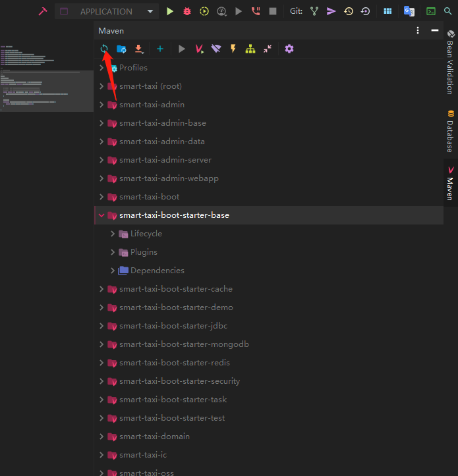This screenshot has height=476, width=458.
Task: Click the Search Everywhere magnifier
Action: click(447, 11)
